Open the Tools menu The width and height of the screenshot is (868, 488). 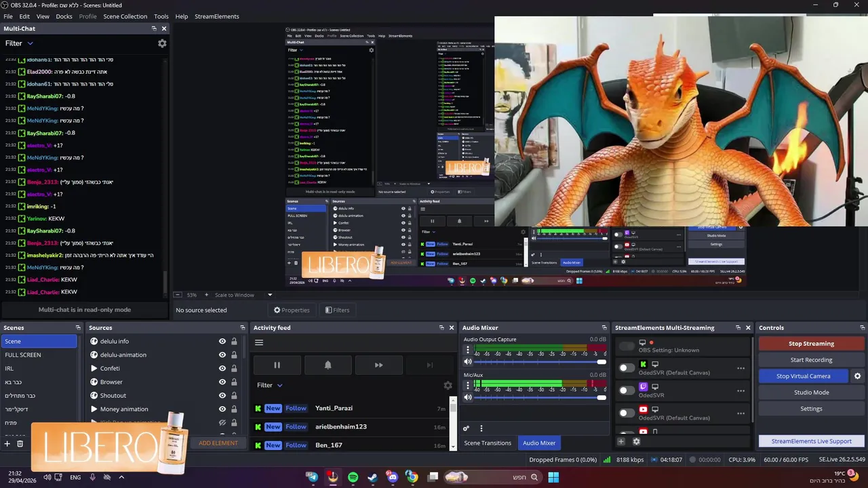[x=161, y=16]
